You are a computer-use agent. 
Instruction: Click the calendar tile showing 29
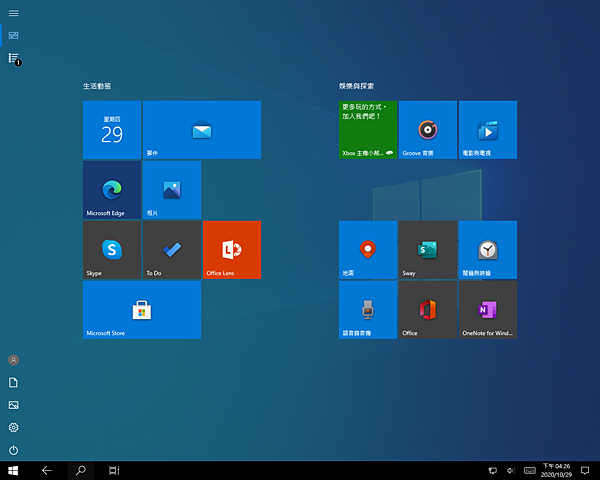pos(112,130)
